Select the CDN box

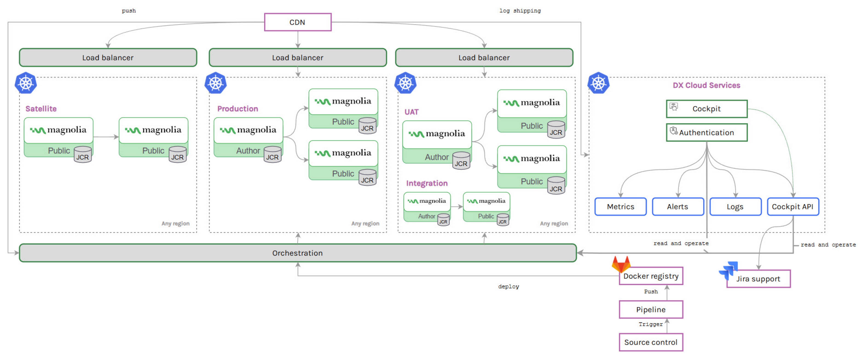(298, 22)
